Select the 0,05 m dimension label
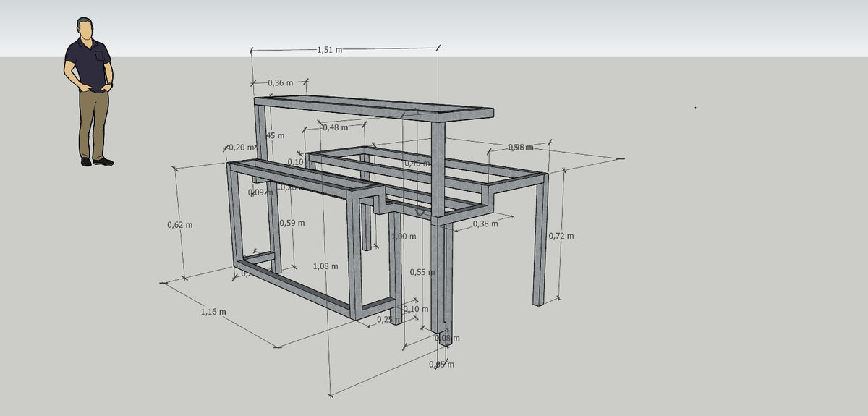868x416 pixels. [x=441, y=365]
